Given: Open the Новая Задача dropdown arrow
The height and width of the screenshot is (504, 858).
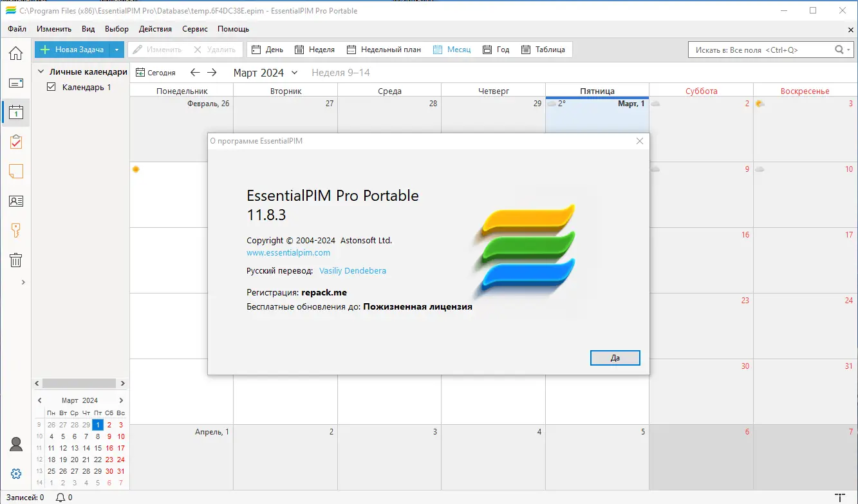Looking at the screenshot, I should 117,50.
